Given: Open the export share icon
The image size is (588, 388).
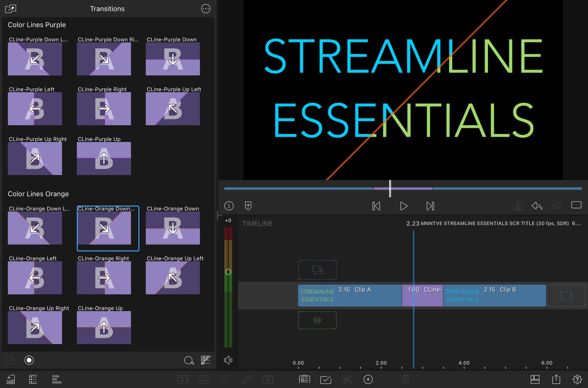Looking at the screenshot, I should [x=556, y=379].
